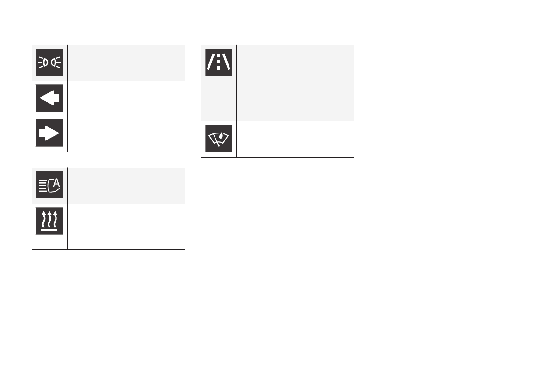Image resolution: width=556 pixels, height=392 pixels.
Task: Click blank cell beside three-arrow heating icon
Action: coord(126,227)
